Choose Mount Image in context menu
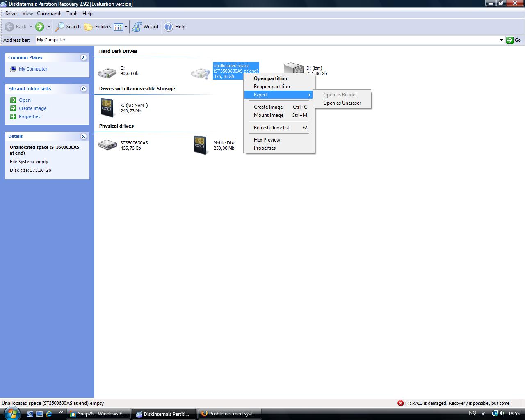 (279, 115)
